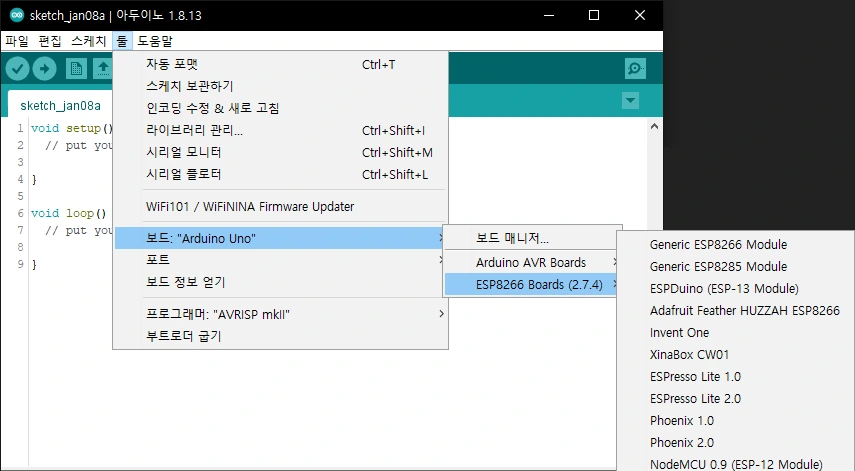Choose Generic ESP8285 Module board
Viewport: 855px width, 471px height.
pyautogui.click(x=736, y=267)
